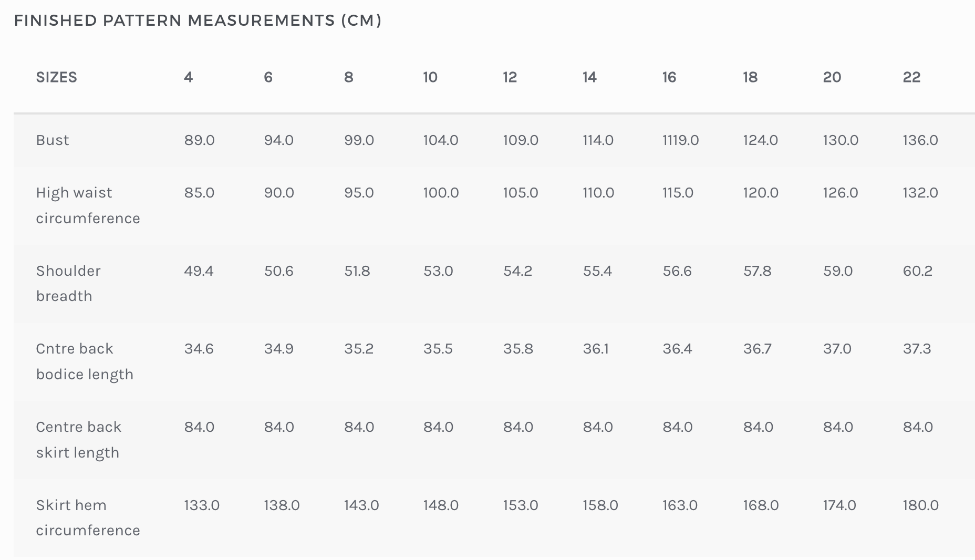Click the Finished Pattern Measurements heading
Image resolution: width=975 pixels, height=560 pixels.
pyautogui.click(x=198, y=20)
